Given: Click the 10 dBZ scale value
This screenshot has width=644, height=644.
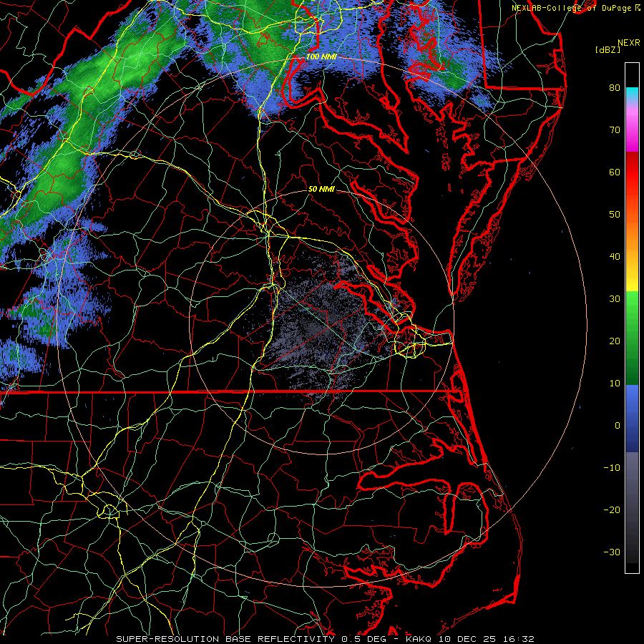Looking at the screenshot, I should (x=615, y=384).
